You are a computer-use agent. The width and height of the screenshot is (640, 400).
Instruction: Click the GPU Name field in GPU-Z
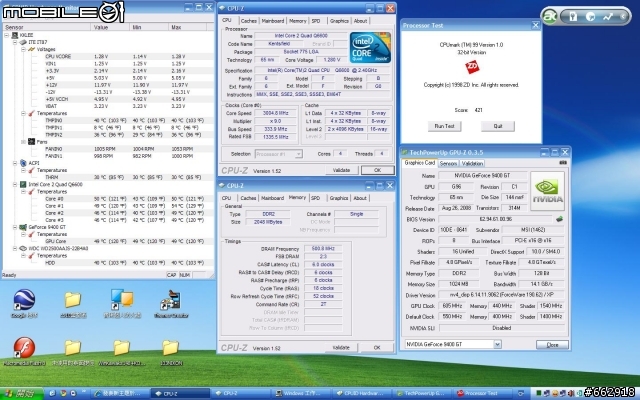(482, 176)
